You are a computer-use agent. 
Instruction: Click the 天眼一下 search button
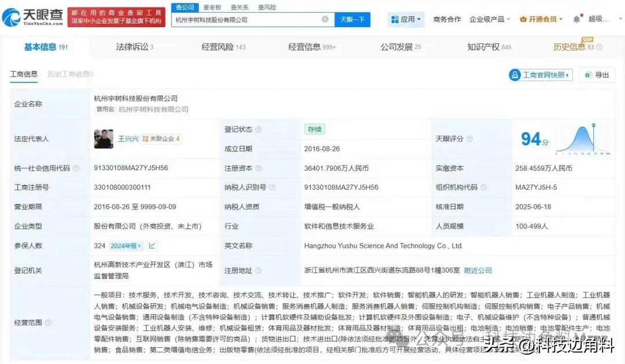[352, 20]
